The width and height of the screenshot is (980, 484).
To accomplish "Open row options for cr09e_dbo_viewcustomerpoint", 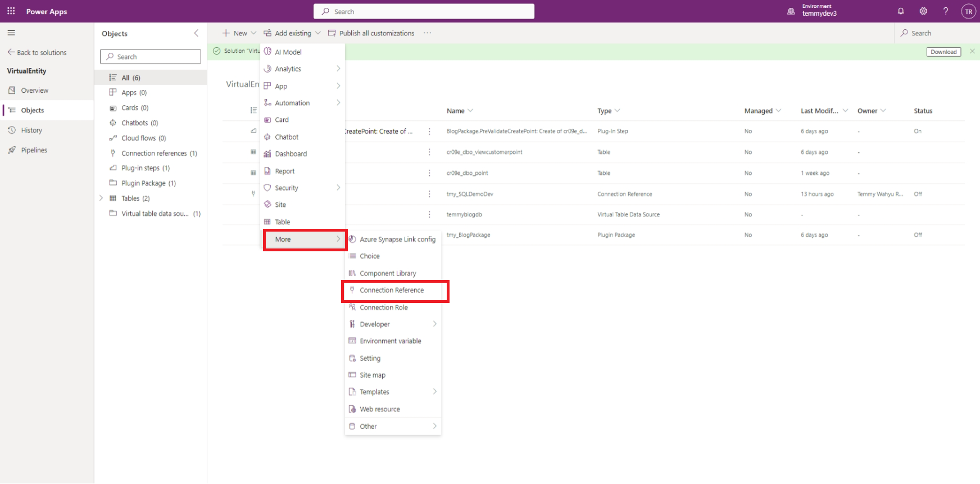I will coord(429,152).
